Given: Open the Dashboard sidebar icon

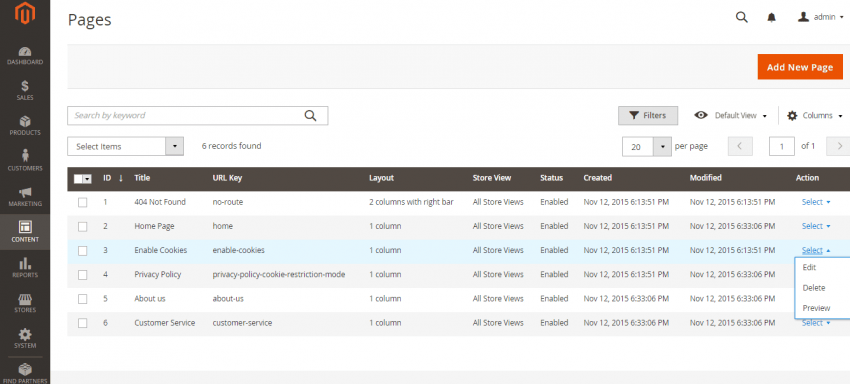Looking at the screenshot, I should (25, 56).
